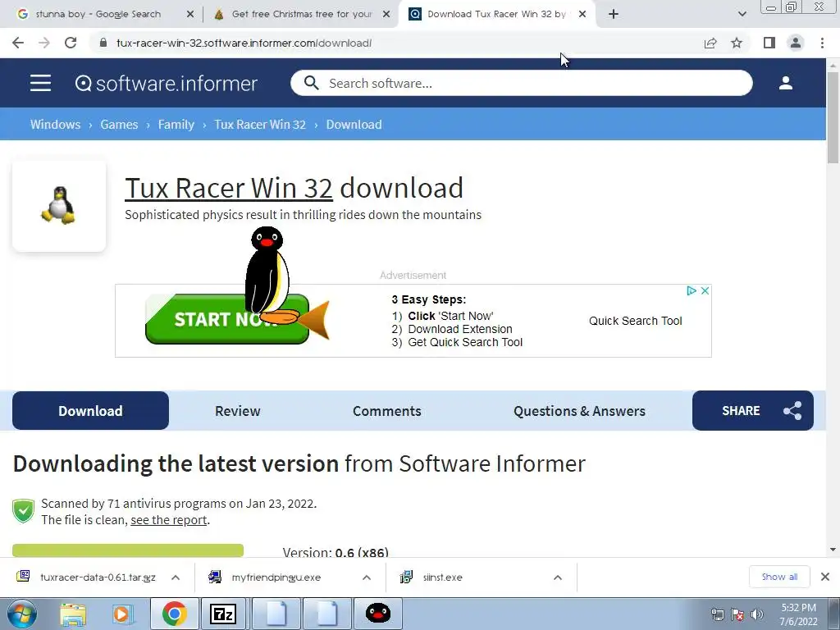Screen dimensions: 840x630
Task: Go to Tux Racer Win 32 breadcrumb
Action: click(260, 125)
